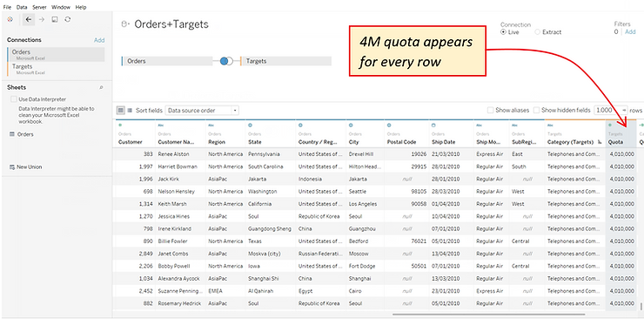The width and height of the screenshot is (644, 319).
Task: Click Add link under Filters
Action: (630, 32)
